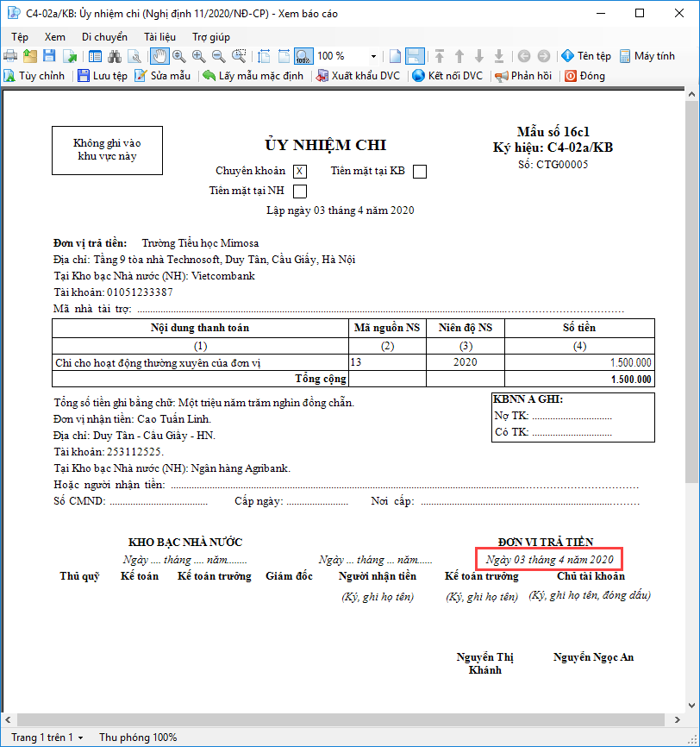Click the app icon in the title bar
Screen dimensions: 700x747
pos(15,13)
